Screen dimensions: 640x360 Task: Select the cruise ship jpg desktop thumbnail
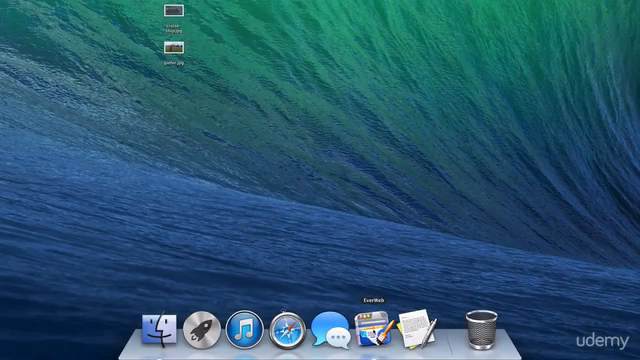[x=174, y=11]
